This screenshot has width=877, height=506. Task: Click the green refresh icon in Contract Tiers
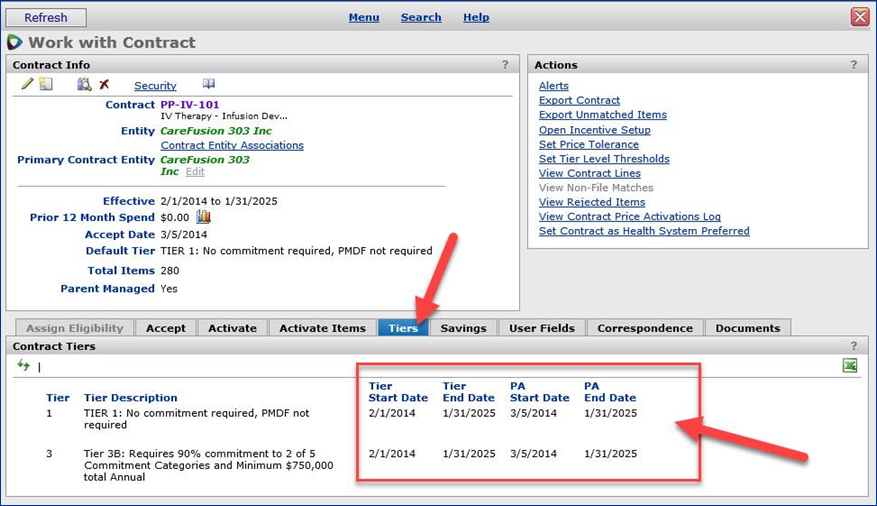tap(24, 366)
